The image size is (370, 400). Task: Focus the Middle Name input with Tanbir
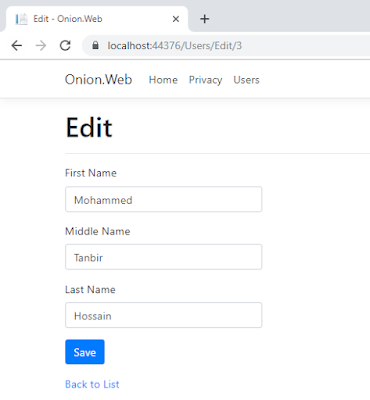click(164, 257)
